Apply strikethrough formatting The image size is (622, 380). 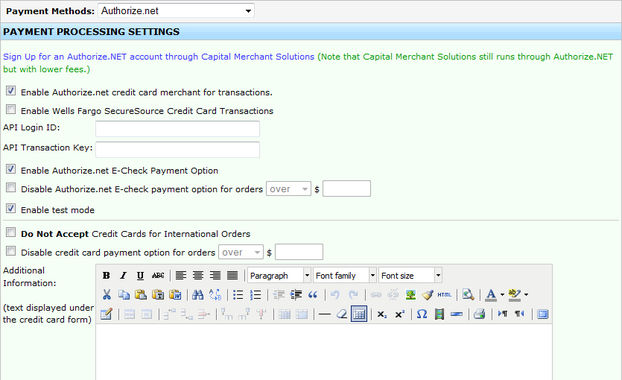tap(157, 275)
